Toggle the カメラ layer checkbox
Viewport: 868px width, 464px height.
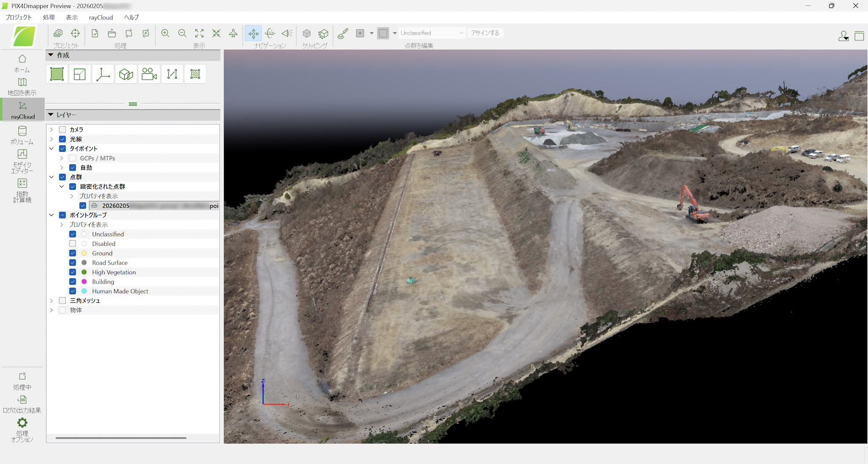[x=62, y=129]
